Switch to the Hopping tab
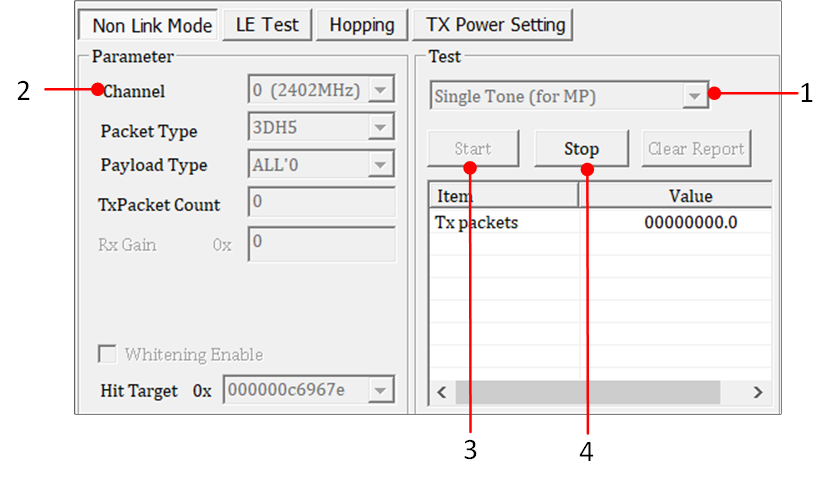The height and width of the screenshot is (484, 830). (361, 25)
